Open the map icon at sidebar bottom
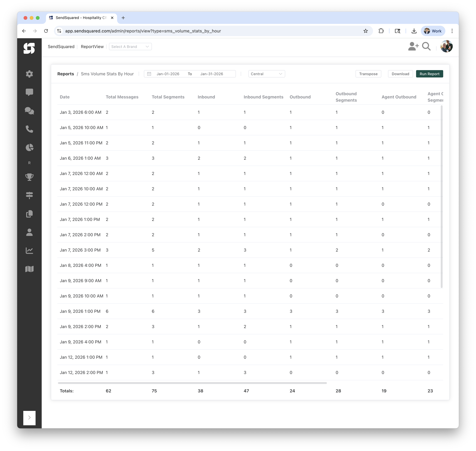This screenshot has width=476, height=451. coord(29,269)
